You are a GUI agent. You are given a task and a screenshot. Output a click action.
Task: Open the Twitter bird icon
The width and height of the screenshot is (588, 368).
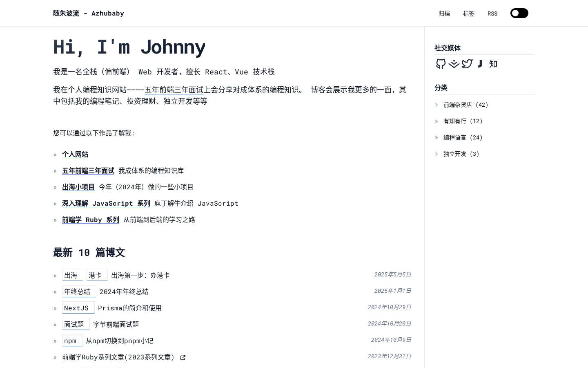point(467,64)
